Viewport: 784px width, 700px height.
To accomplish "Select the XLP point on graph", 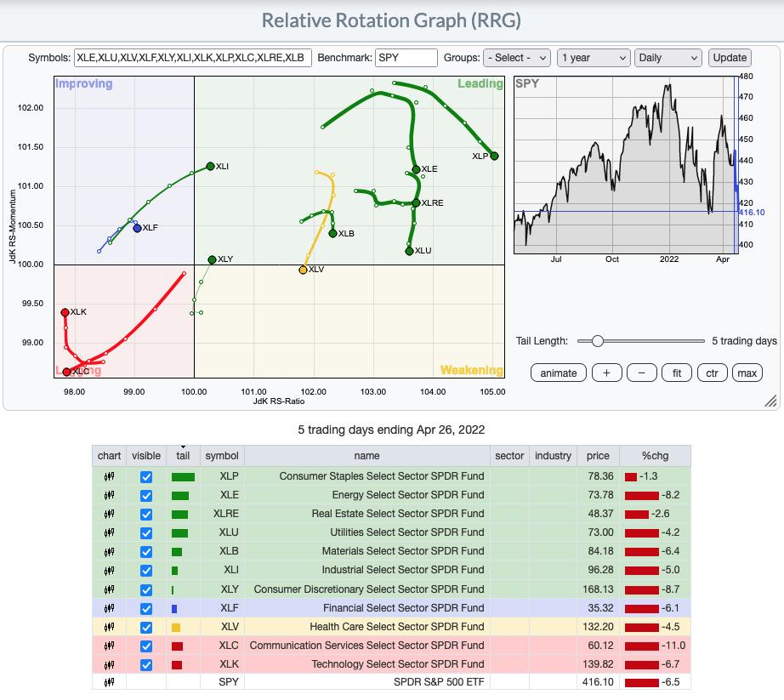I will [495, 156].
